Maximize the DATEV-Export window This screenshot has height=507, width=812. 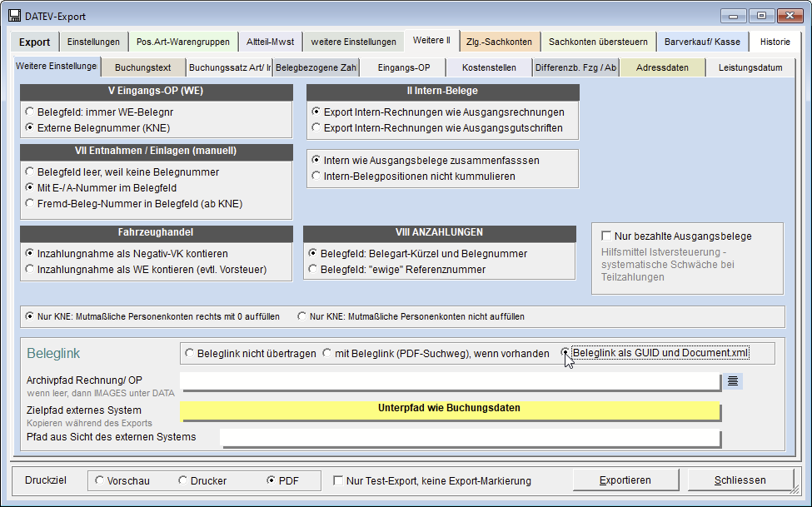point(760,16)
